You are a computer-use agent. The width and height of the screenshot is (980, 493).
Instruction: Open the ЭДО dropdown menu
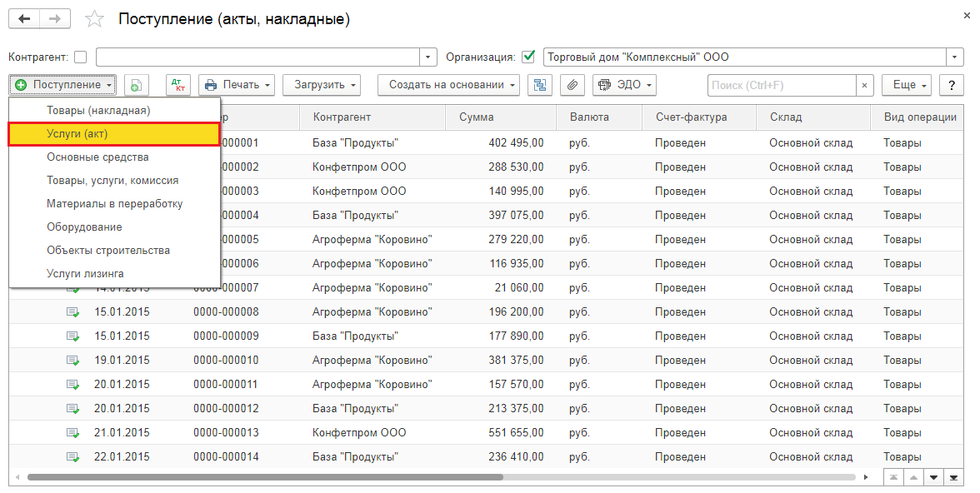[x=624, y=85]
